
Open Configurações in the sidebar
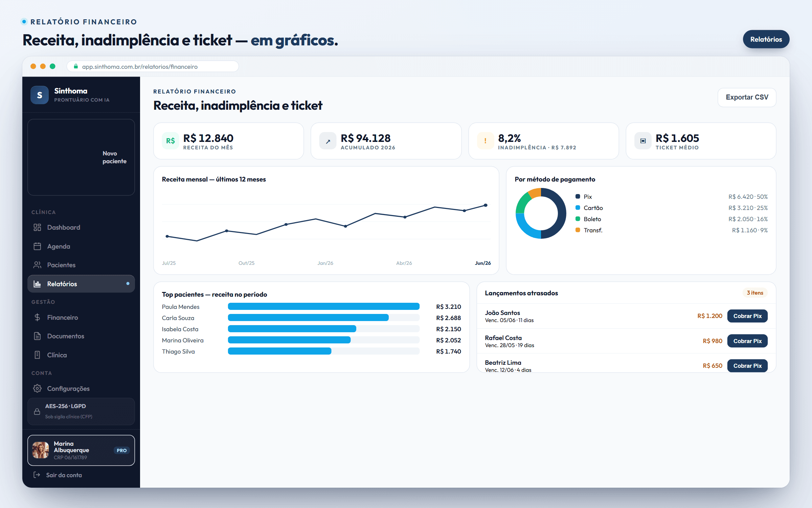pyautogui.click(x=81, y=388)
